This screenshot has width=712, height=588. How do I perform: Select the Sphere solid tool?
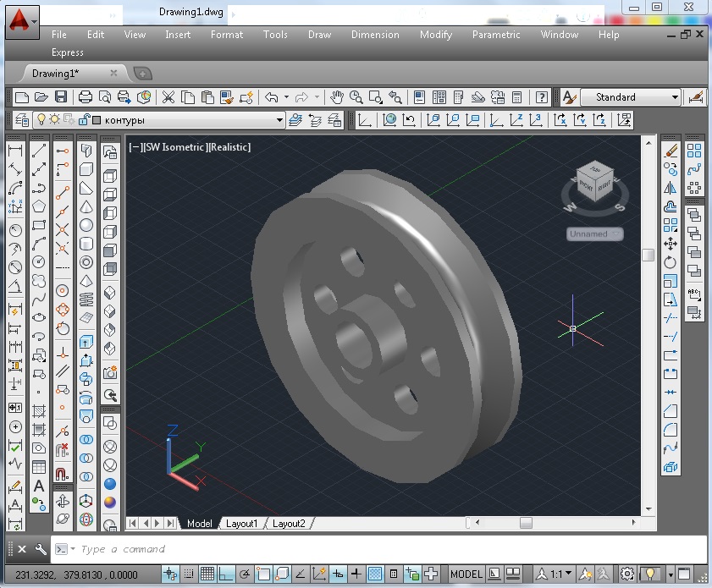[x=86, y=225]
